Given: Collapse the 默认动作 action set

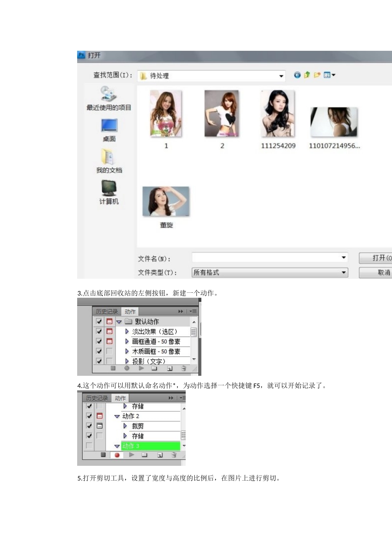Looking at the screenshot, I should click(119, 322).
